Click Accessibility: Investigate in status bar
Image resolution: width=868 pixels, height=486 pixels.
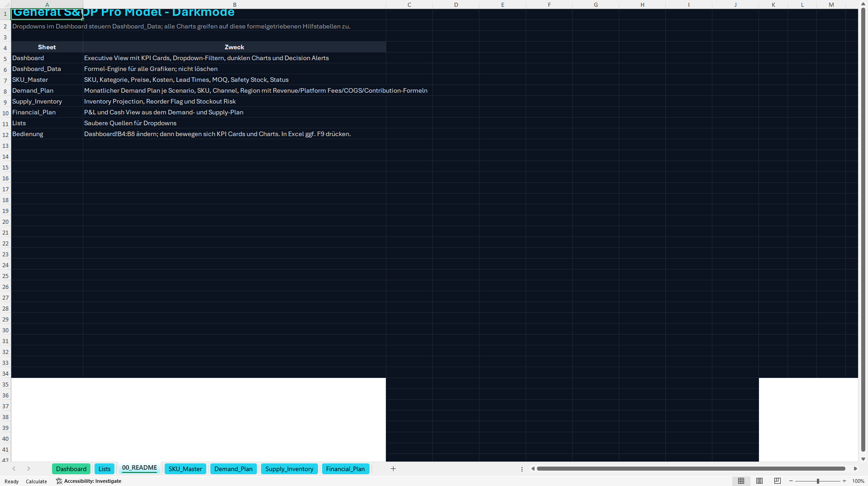point(89,481)
